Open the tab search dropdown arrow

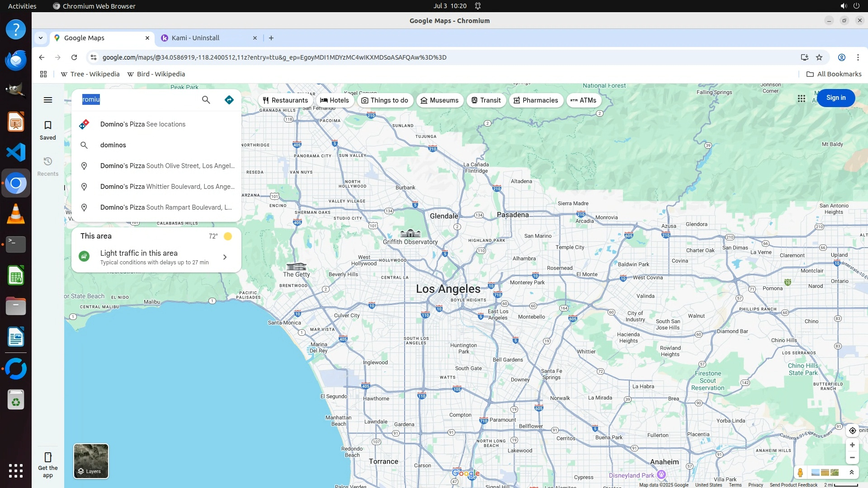pyautogui.click(x=41, y=38)
